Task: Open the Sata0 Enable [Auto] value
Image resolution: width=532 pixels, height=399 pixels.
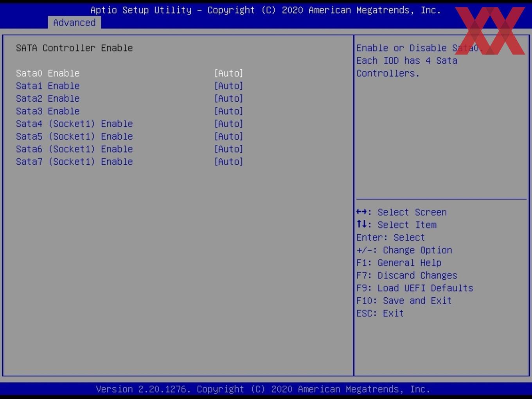Action: click(229, 73)
